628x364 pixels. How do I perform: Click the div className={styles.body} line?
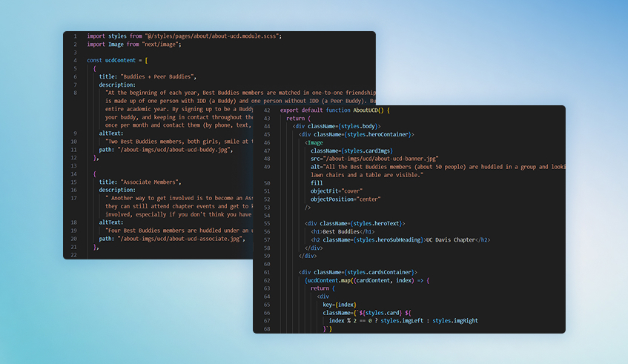coord(337,127)
